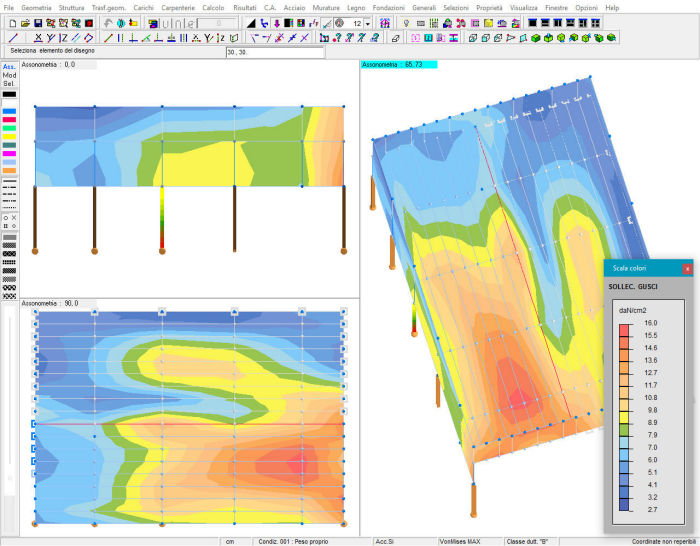Image resolution: width=700 pixels, height=546 pixels.
Task: Click the coordinate input field showing 30., 30.
Action: tap(275, 51)
